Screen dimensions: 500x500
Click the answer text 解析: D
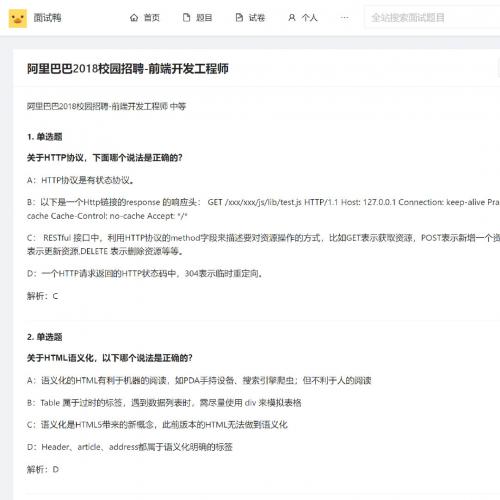point(43,469)
